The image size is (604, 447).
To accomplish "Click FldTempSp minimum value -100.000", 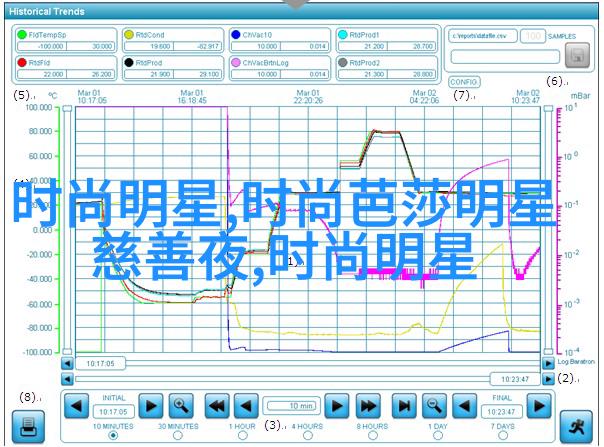I will 42,46.
